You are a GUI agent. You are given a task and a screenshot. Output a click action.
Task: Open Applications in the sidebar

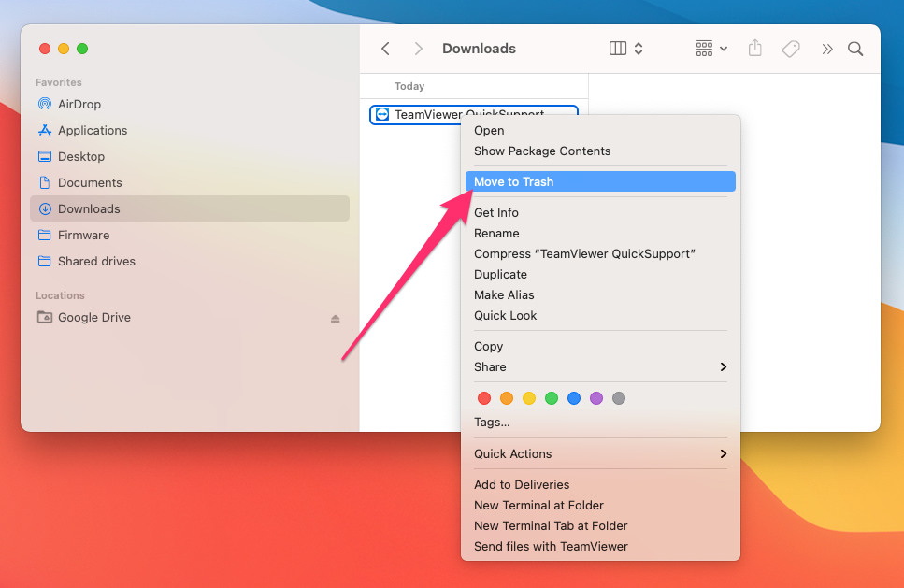click(x=189, y=130)
